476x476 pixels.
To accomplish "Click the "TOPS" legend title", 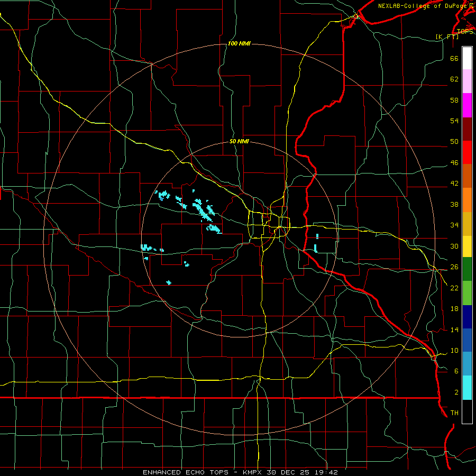I will tap(465, 32).
